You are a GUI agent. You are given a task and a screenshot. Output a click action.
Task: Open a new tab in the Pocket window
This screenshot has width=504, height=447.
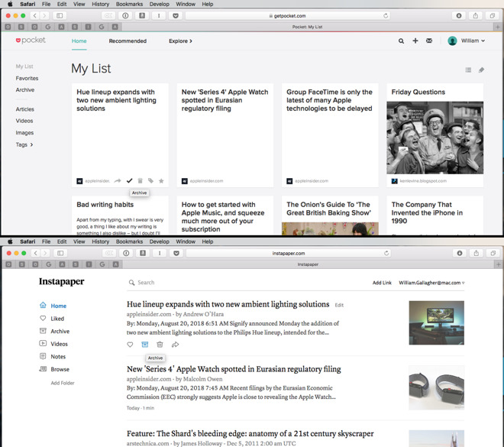498,27
